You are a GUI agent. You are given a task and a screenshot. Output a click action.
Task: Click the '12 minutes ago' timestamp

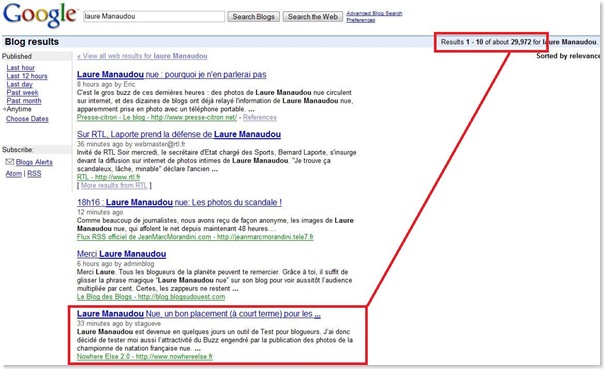pos(100,212)
